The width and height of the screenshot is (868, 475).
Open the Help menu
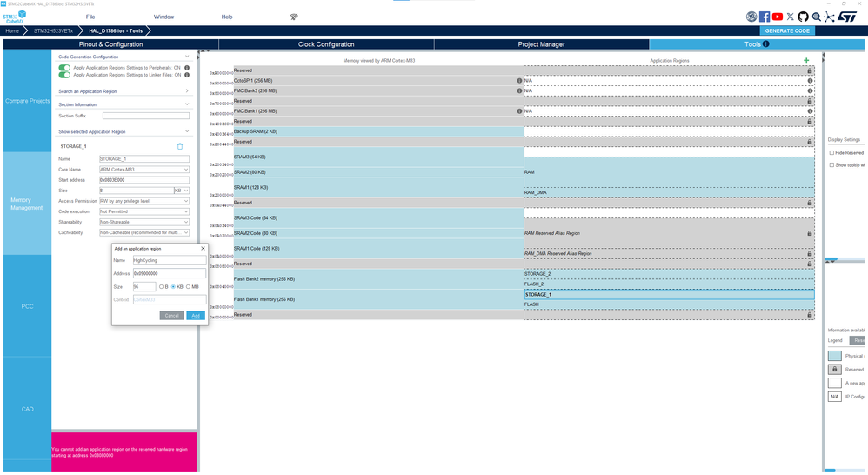click(x=227, y=17)
